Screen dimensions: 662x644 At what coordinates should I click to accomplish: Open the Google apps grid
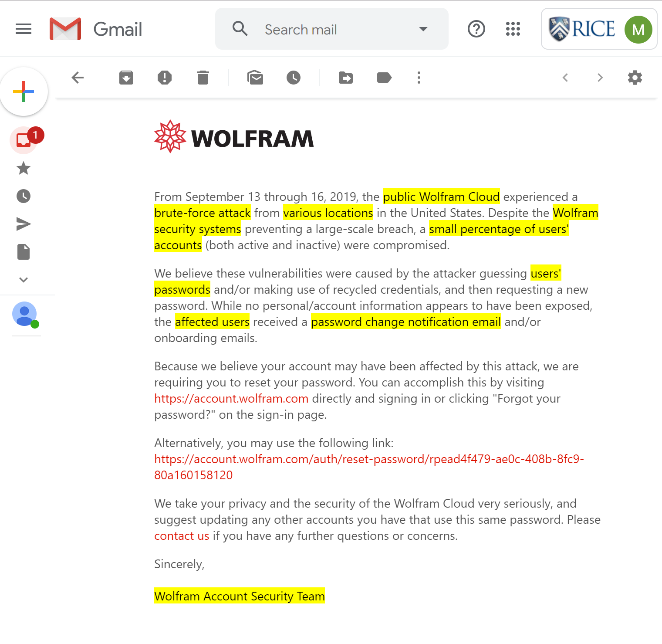tap(513, 29)
